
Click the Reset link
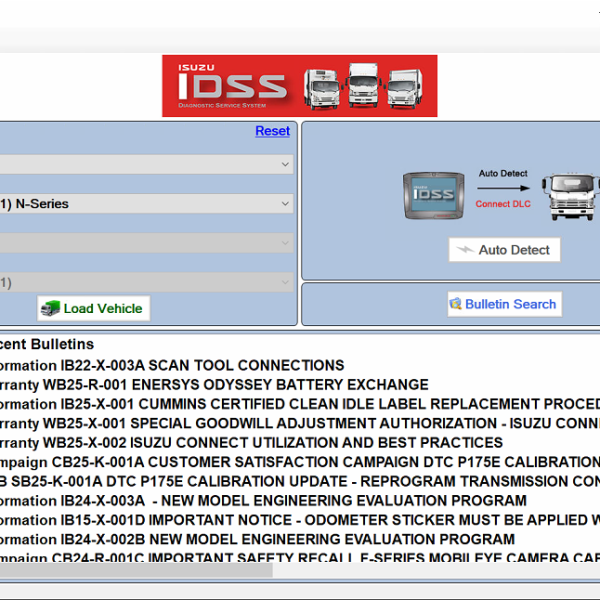click(x=272, y=131)
